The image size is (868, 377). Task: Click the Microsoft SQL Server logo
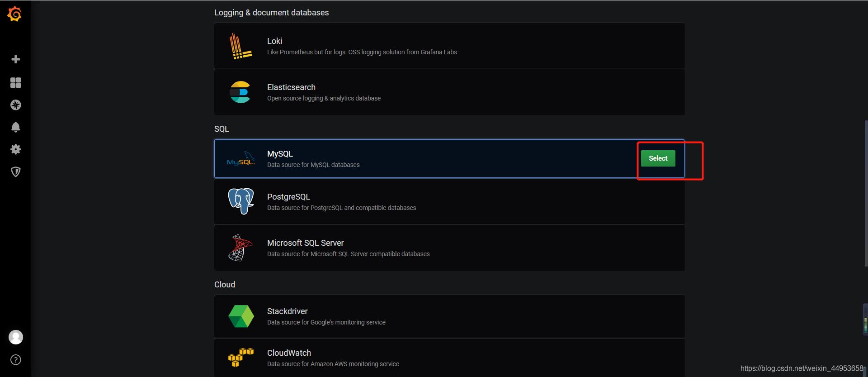tap(241, 248)
